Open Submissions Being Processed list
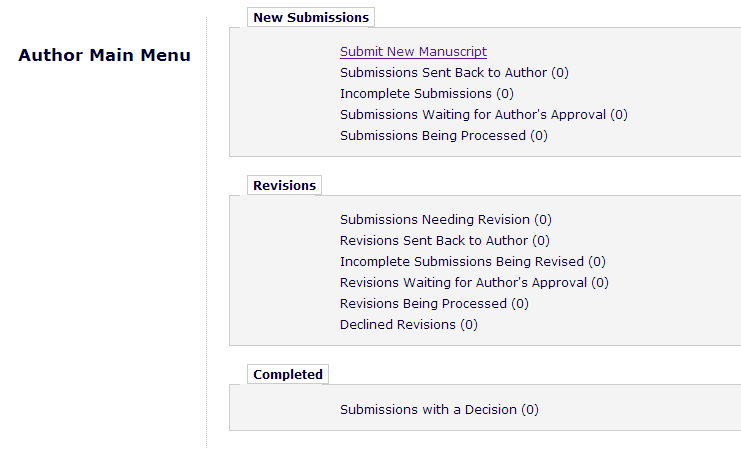The width and height of the screenshot is (741, 449). coord(443,136)
